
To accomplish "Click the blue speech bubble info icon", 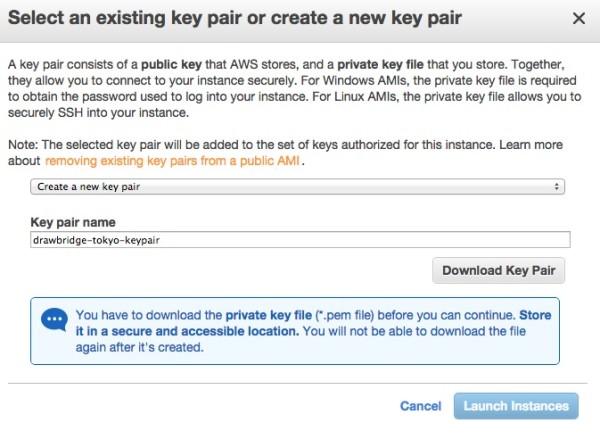I will [x=54, y=320].
